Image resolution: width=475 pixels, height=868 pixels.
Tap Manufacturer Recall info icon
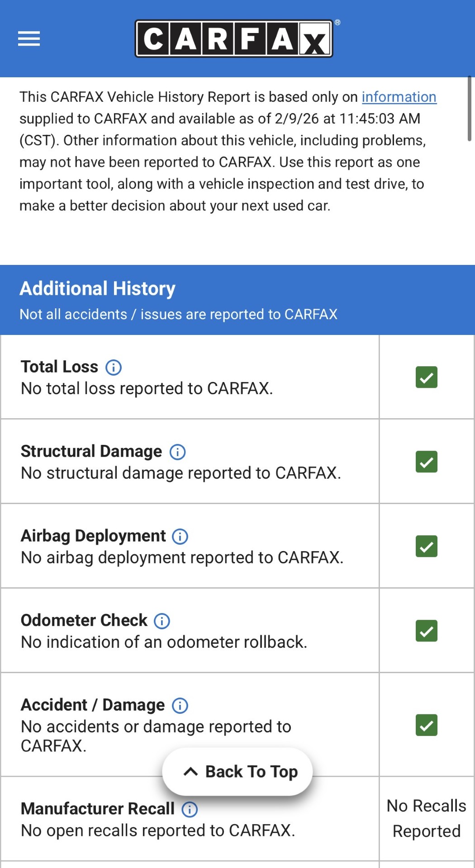(x=190, y=809)
